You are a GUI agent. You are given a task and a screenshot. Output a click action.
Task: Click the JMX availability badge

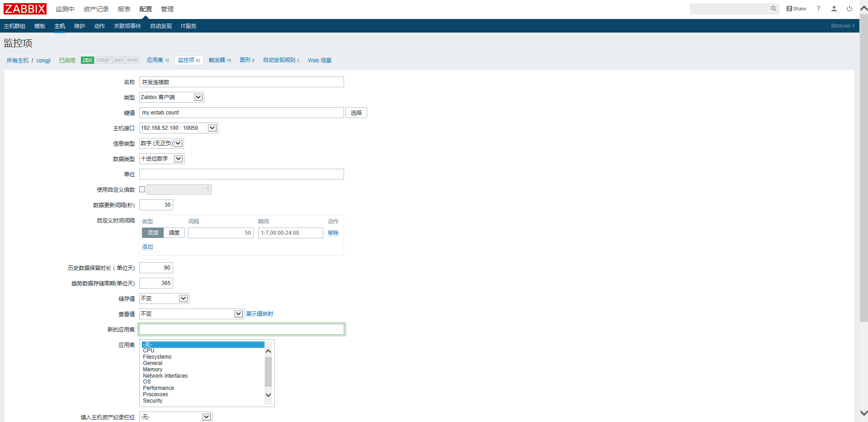point(118,60)
